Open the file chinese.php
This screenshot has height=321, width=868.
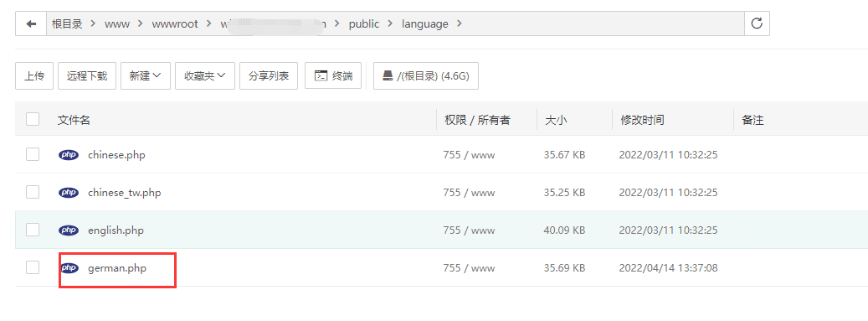coord(116,155)
